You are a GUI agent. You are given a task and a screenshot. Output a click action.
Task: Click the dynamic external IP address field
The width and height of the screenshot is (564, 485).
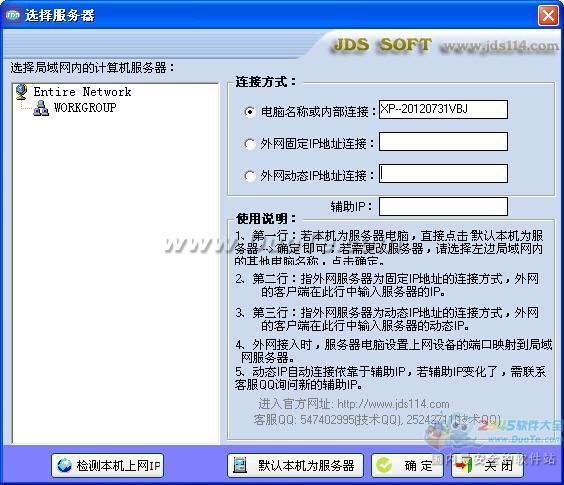click(443, 173)
